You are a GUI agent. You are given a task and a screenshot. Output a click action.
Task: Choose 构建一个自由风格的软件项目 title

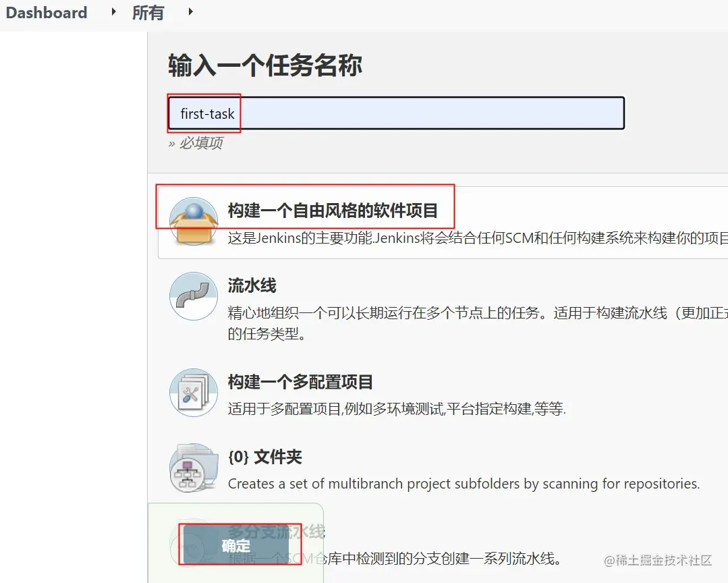tap(333, 211)
